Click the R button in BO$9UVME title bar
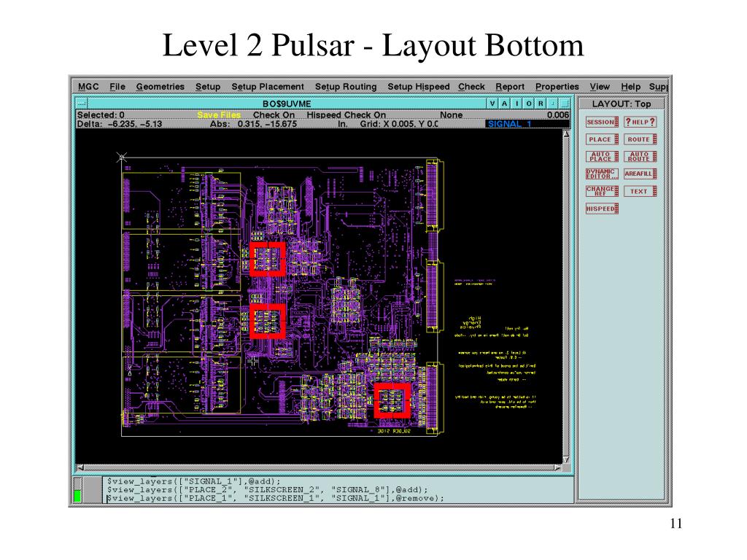 tap(541, 104)
